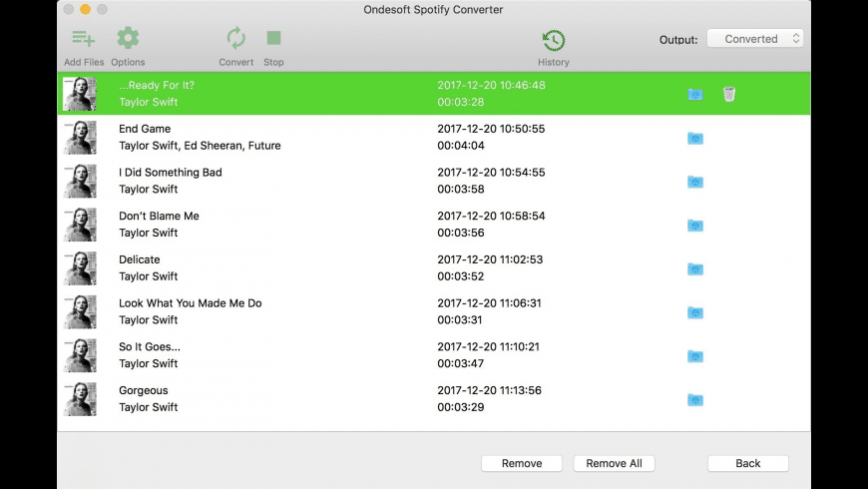Click duration "00:04:04"
This screenshot has height=489, width=868.
pos(461,146)
